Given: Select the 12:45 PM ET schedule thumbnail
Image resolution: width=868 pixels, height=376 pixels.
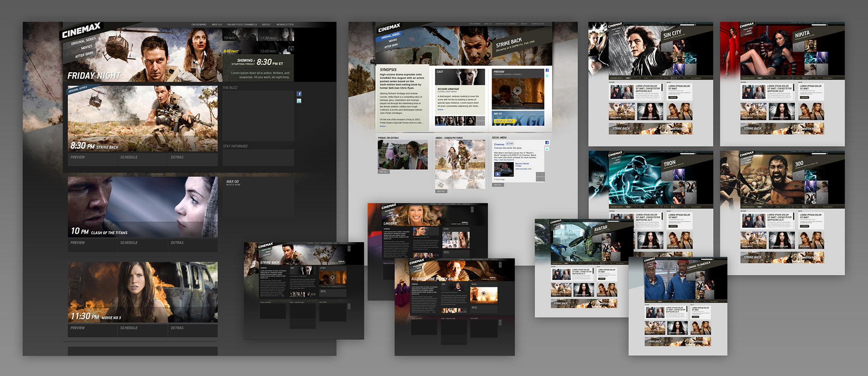Looking at the screenshot, I should (x=276, y=48).
